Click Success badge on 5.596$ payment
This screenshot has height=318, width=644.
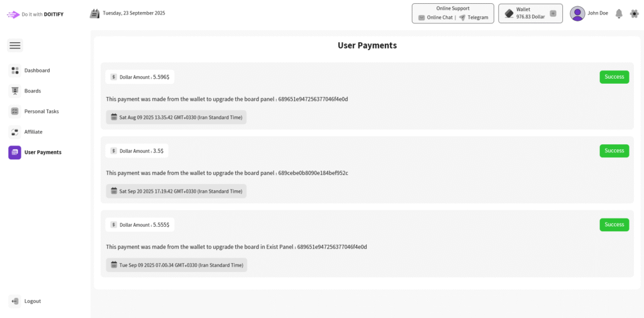point(614,77)
